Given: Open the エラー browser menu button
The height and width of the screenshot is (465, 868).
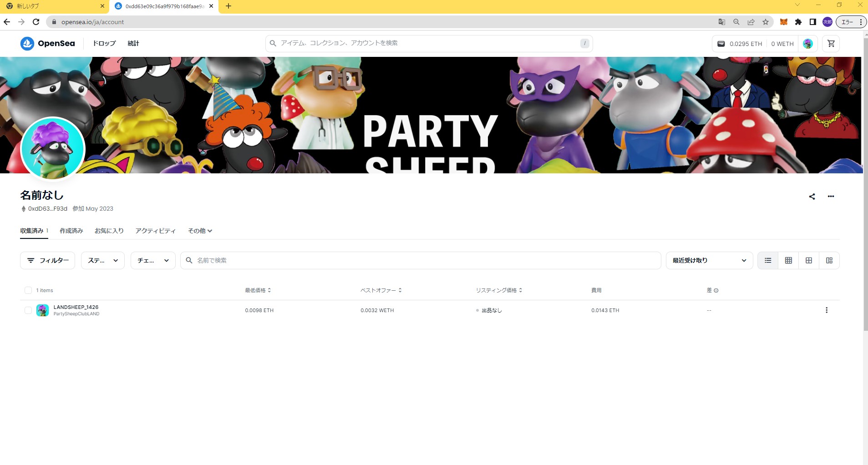Looking at the screenshot, I should 851,22.
